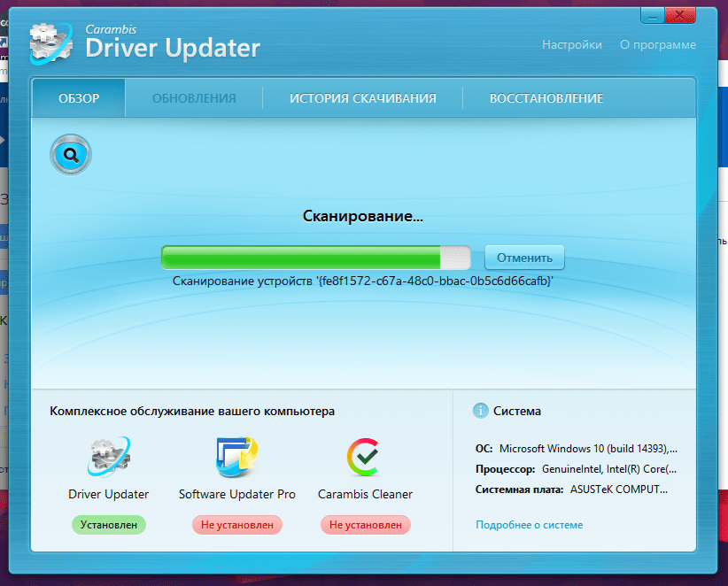Click the green scanning progress bar
Viewport: 728px width, 586px height.
(x=315, y=258)
